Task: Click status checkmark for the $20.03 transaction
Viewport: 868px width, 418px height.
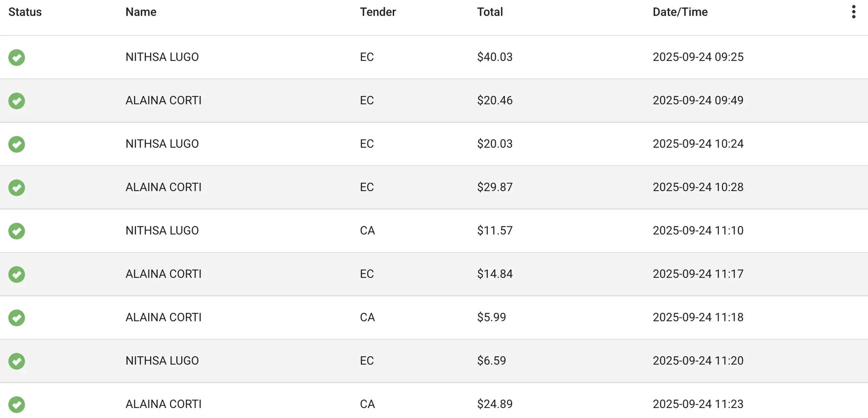Action: pos(17,144)
